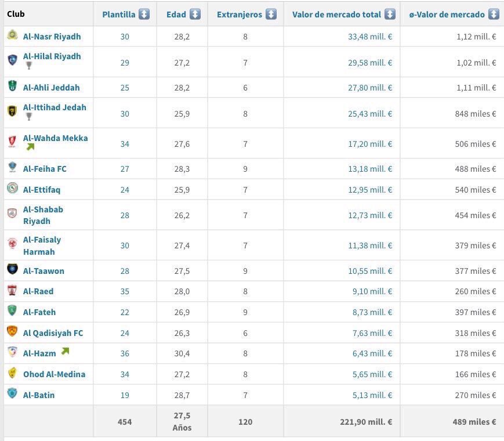Click the 10,55 mill. € market value
The image size is (504, 441).
(x=370, y=271)
